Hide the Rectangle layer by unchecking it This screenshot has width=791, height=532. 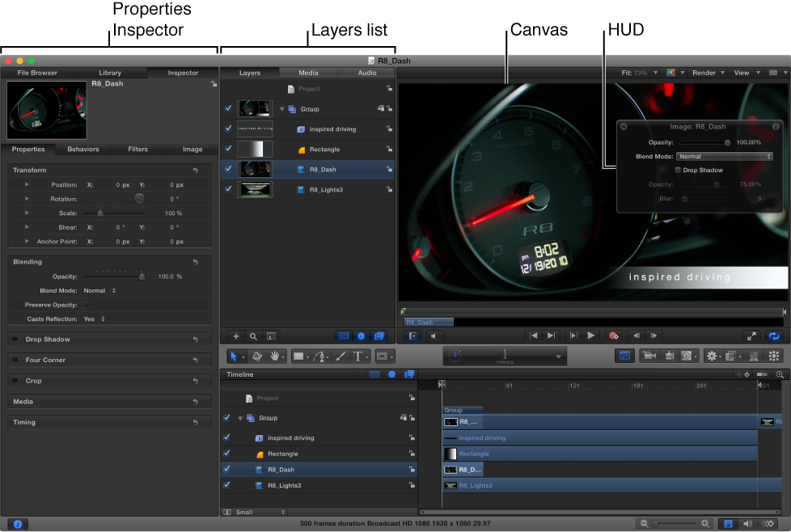[x=227, y=149]
